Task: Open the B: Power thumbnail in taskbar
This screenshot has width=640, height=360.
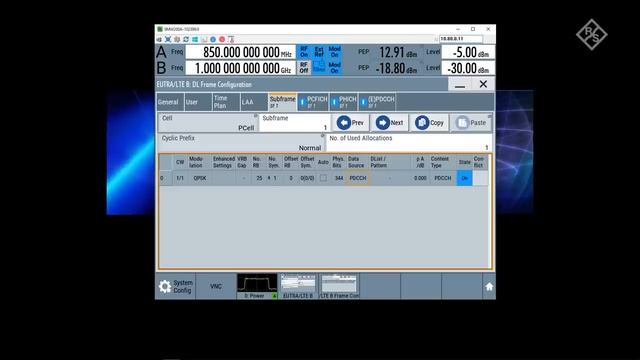Action: 257,287
